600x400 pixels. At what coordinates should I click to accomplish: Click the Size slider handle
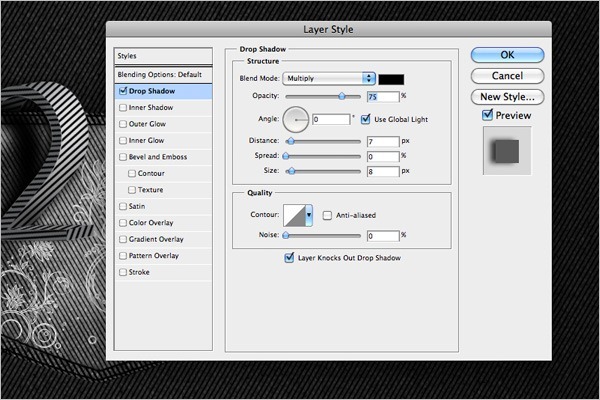[x=291, y=171]
